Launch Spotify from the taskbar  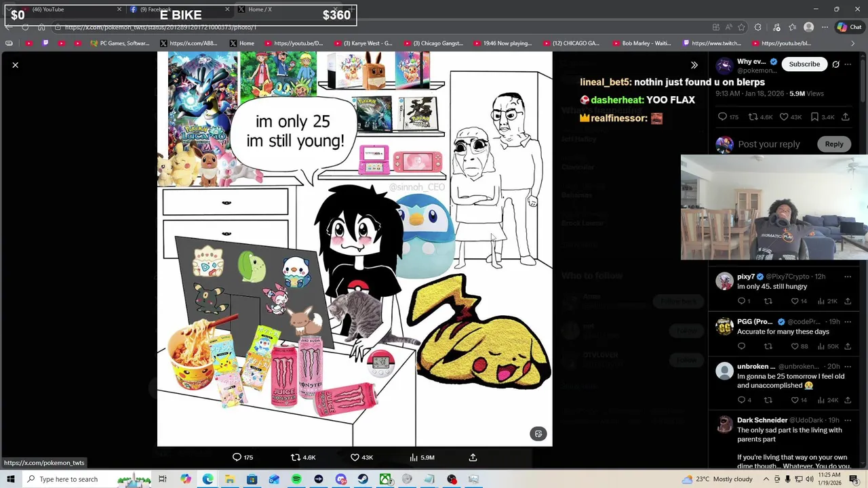tap(296, 479)
